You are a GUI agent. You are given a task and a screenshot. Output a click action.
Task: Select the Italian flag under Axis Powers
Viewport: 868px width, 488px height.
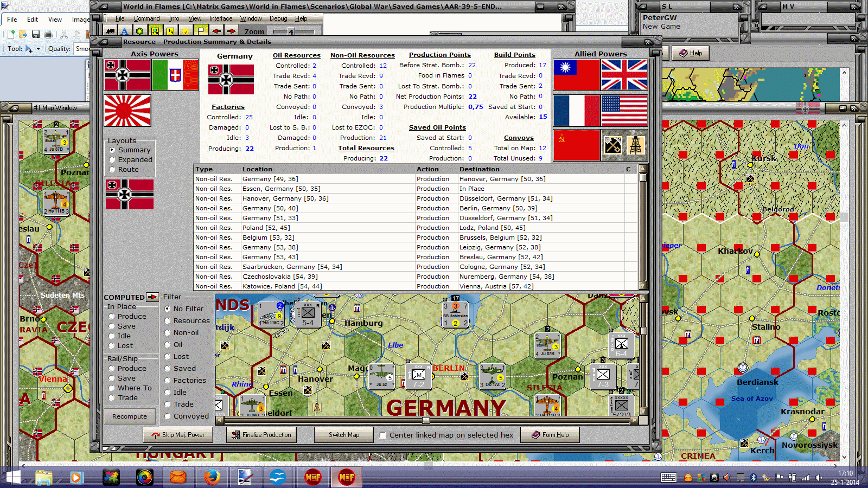(x=175, y=75)
